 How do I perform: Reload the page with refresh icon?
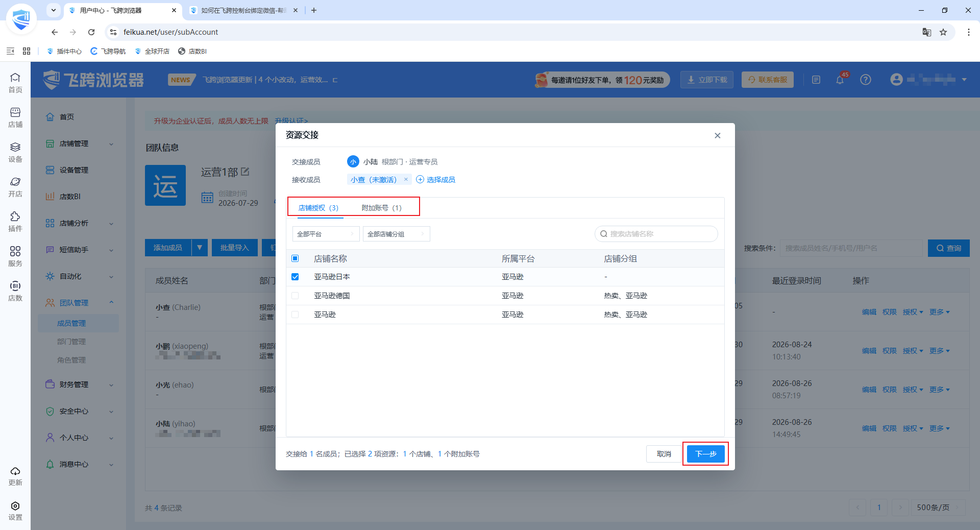[91, 32]
